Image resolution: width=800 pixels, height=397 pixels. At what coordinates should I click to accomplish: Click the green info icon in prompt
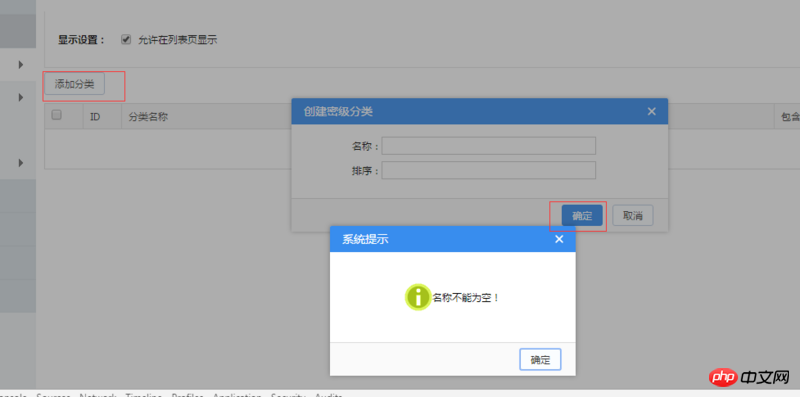[x=418, y=297]
